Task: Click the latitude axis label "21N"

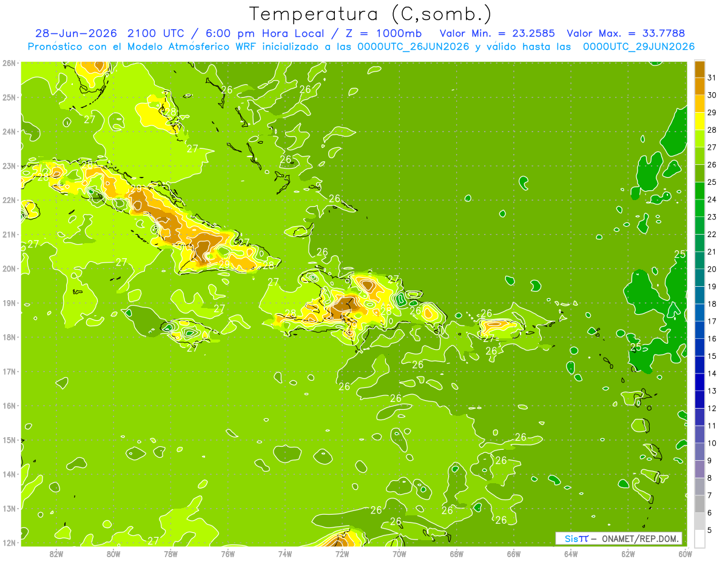Action: [x=9, y=234]
